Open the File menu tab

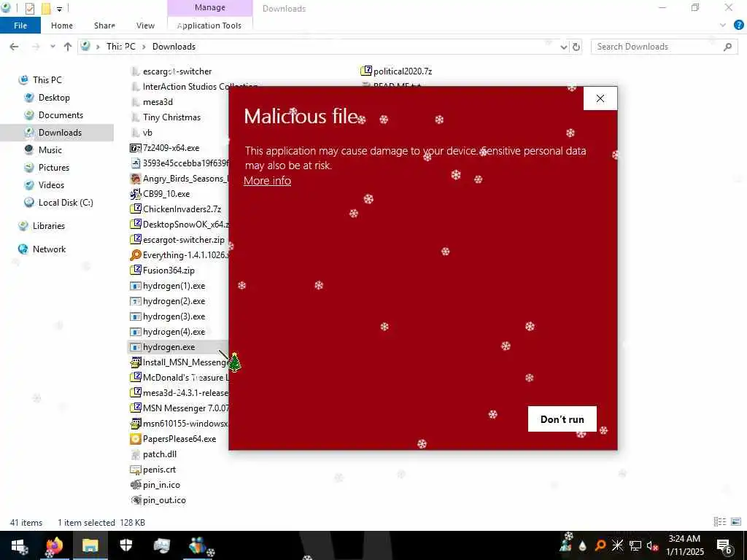(20, 26)
